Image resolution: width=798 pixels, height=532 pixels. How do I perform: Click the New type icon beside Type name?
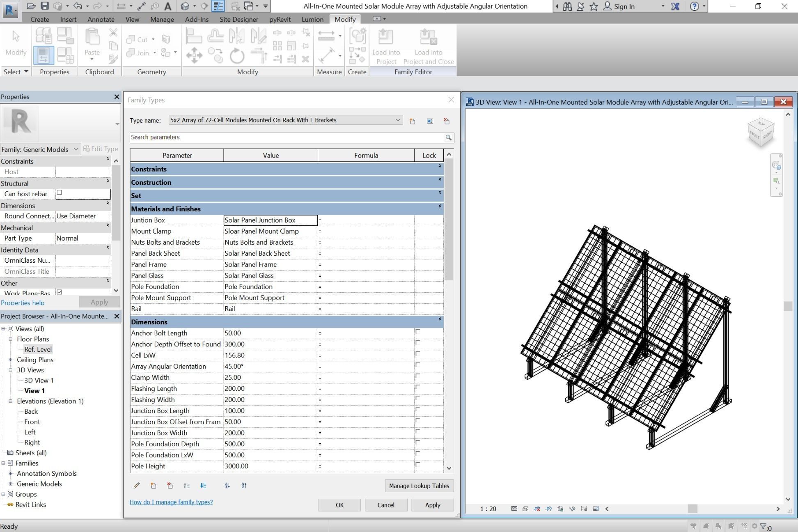(413, 121)
